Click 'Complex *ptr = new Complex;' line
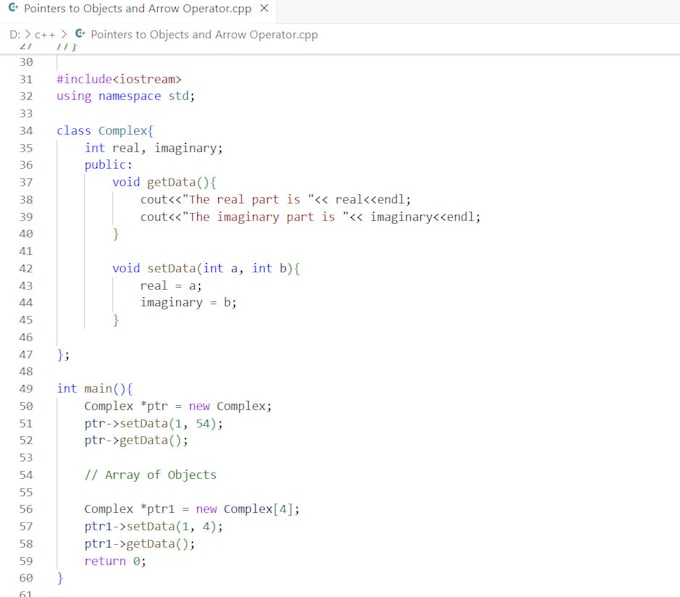 point(178,406)
